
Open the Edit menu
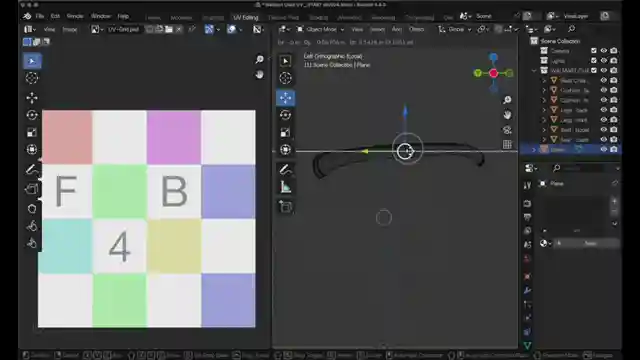point(55,16)
